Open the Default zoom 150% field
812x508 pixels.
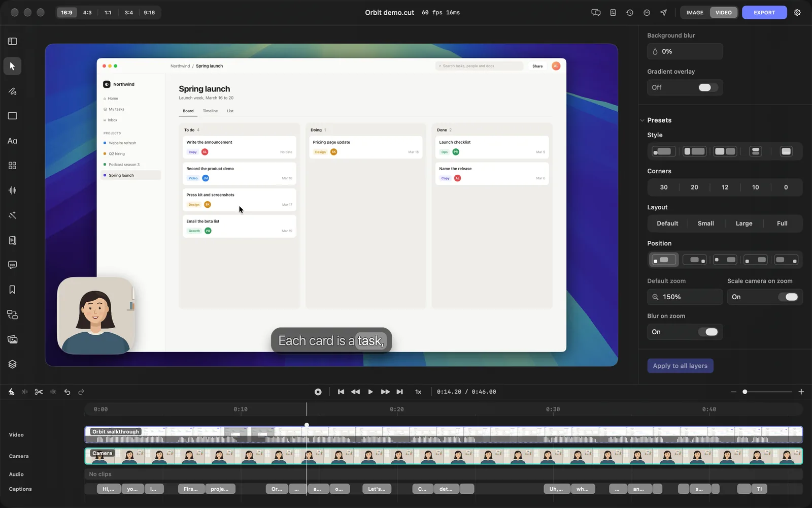click(685, 297)
